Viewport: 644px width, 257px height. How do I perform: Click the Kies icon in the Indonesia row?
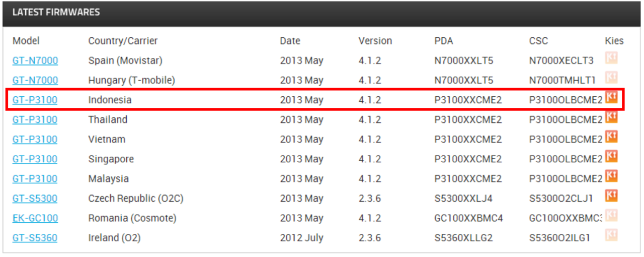[611, 97]
